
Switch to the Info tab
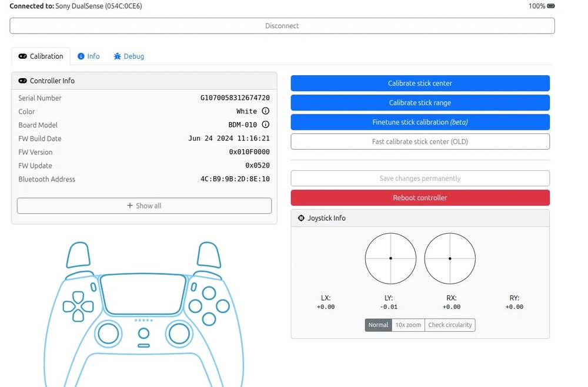click(89, 56)
